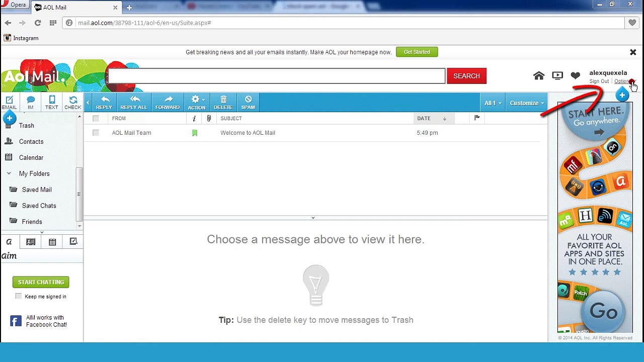
Task: Open Calendar from the sidebar
Action: [x=31, y=158]
